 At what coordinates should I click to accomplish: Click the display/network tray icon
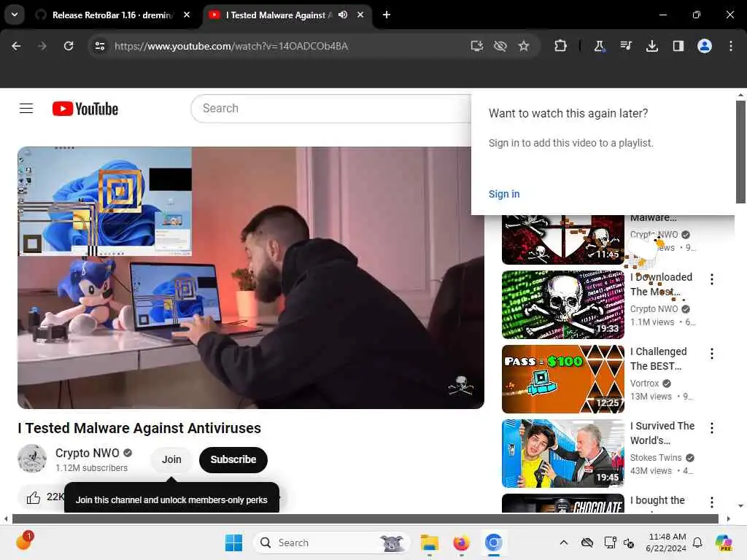610,542
